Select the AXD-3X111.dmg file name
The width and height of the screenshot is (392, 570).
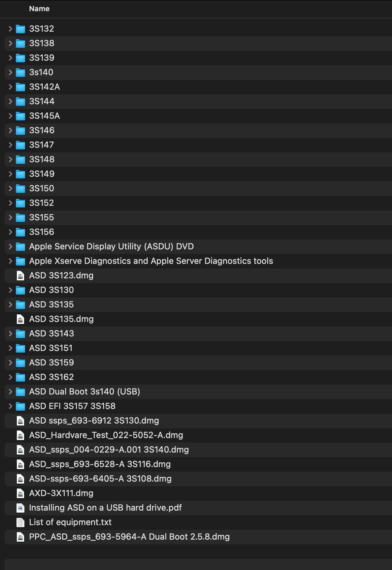click(x=61, y=493)
